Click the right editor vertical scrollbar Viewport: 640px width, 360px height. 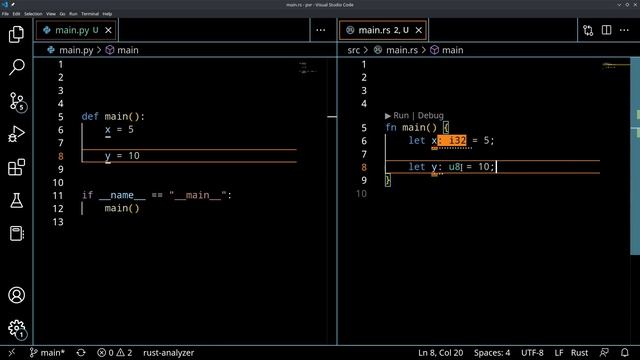point(635,157)
